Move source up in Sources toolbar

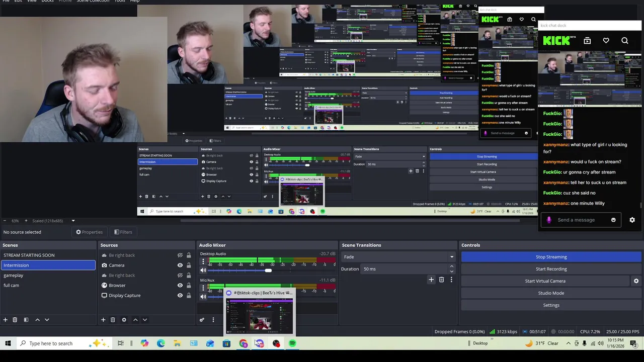(x=135, y=320)
